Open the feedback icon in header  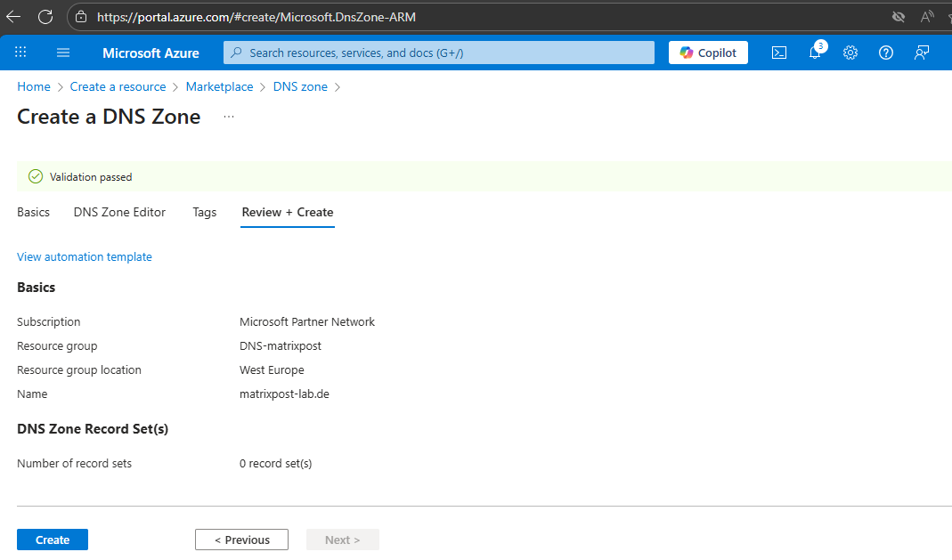pos(922,53)
